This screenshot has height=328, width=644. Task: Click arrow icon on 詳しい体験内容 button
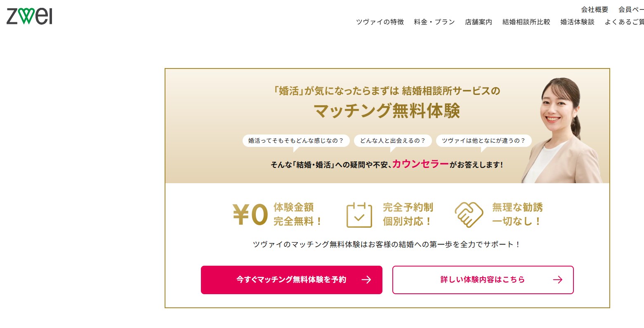557,280
